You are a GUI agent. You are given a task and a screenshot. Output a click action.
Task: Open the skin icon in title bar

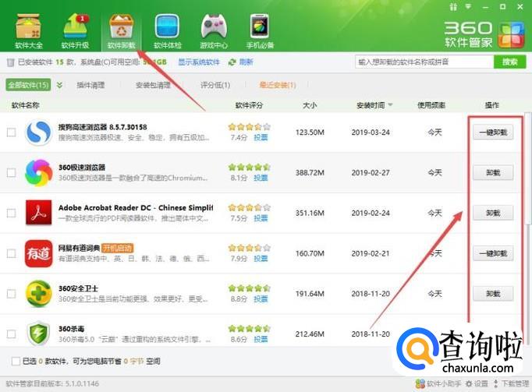(x=453, y=7)
